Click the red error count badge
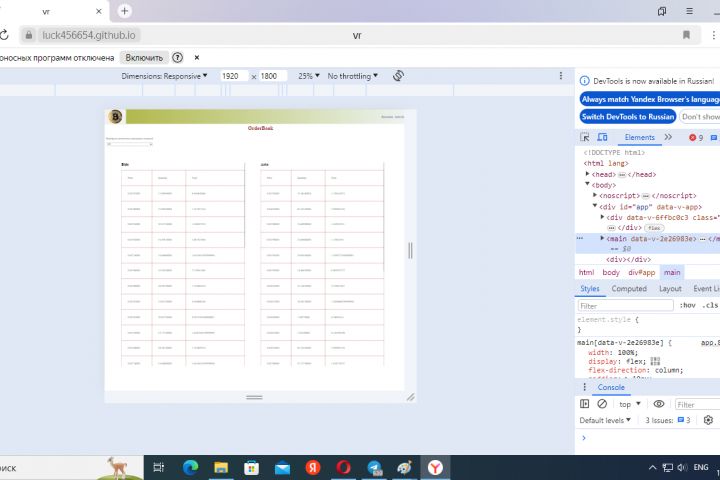The image size is (720, 480). pyautogui.click(x=696, y=137)
